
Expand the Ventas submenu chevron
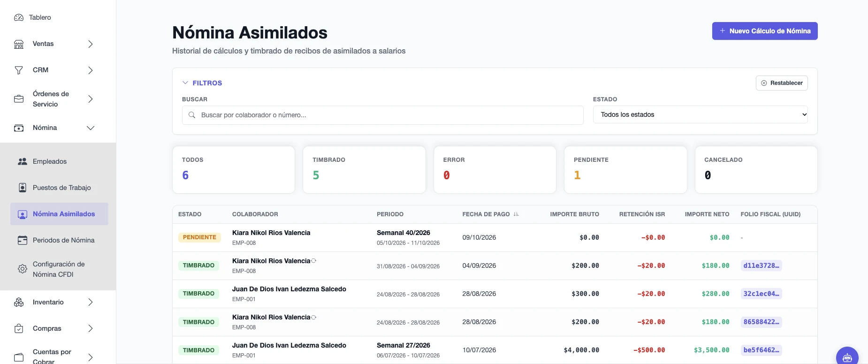point(91,44)
